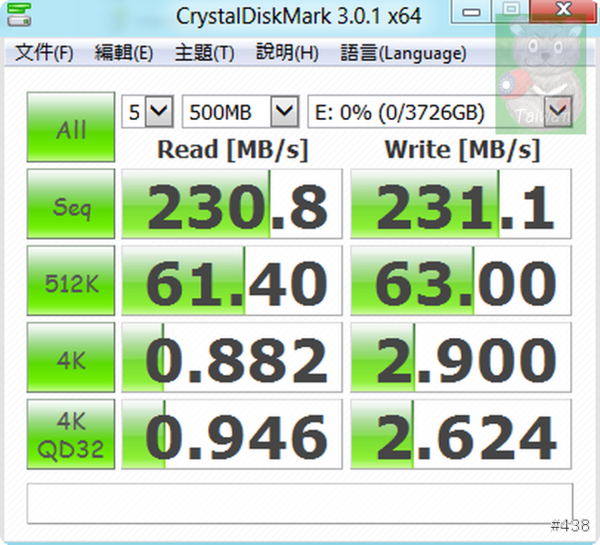This screenshot has width=600, height=545.
Task: Click the CrystalDiskMark app icon in title bar
Action: (x=19, y=14)
